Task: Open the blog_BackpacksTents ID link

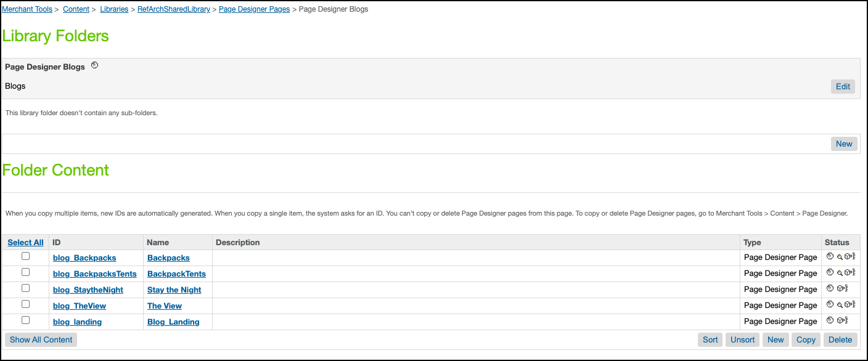Action: (95, 274)
